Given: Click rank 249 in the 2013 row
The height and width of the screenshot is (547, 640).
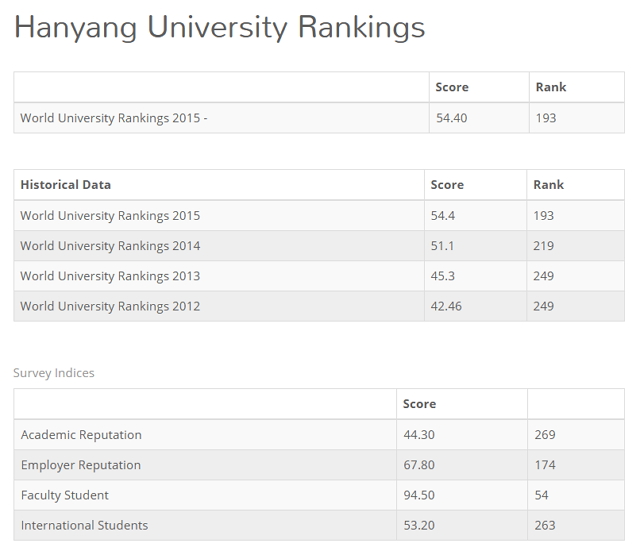Looking at the screenshot, I should coord(544,276).
